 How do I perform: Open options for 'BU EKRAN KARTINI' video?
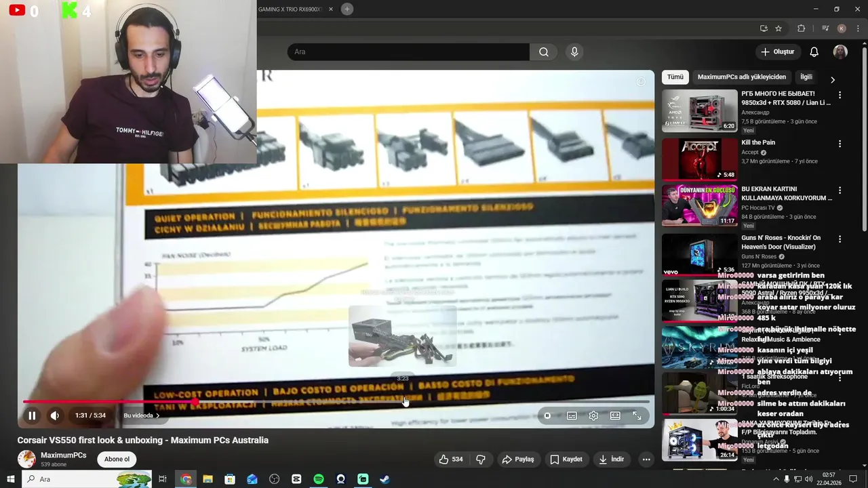point(840,191)
